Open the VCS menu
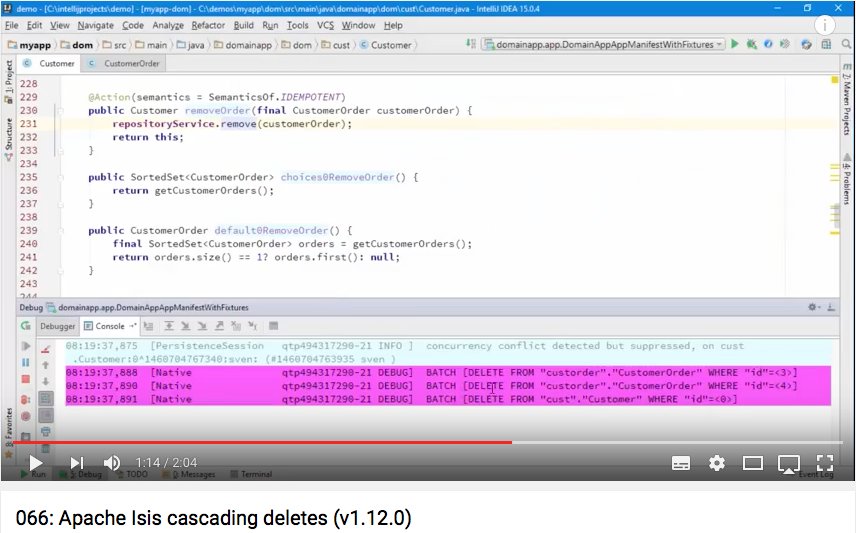 tap(325, 25)
